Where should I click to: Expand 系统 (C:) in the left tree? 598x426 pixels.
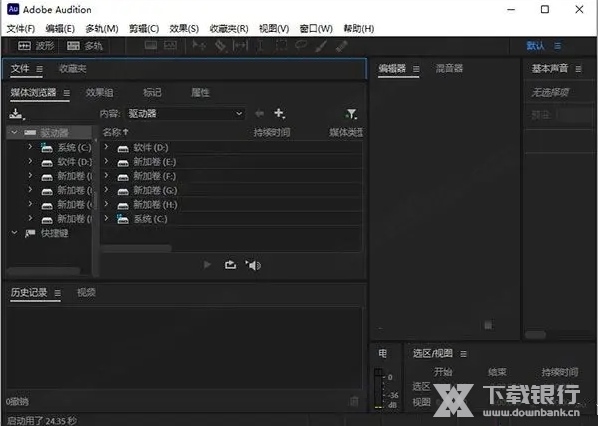[x=30, y=147]
